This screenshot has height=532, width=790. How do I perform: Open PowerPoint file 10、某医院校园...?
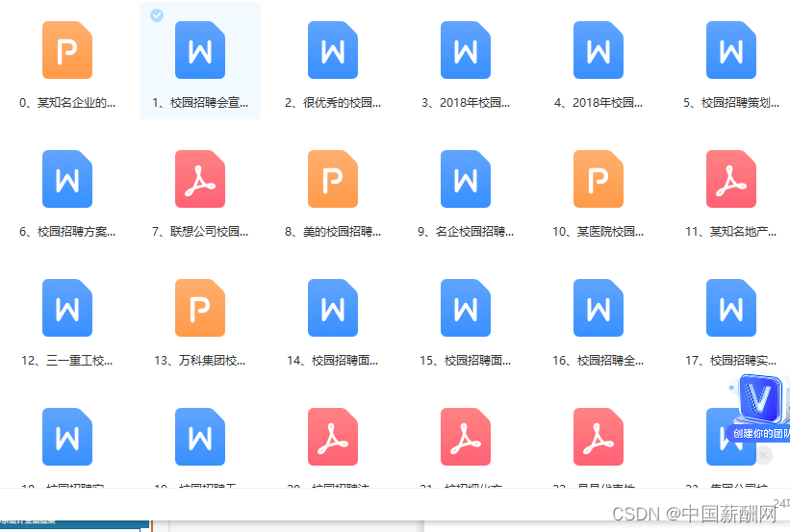pos(599,179)
